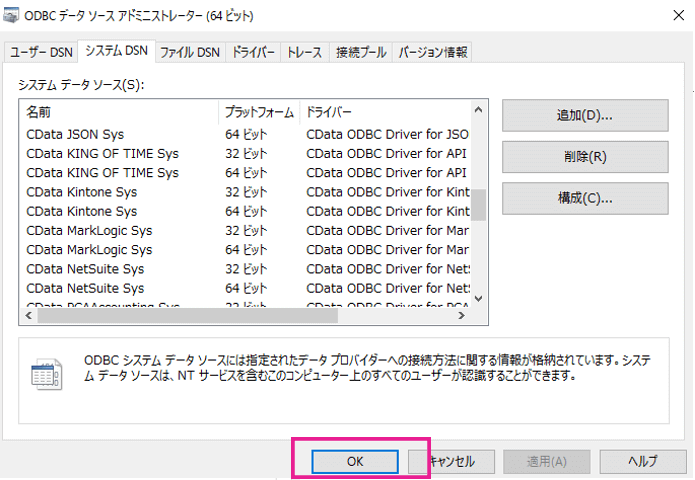The image size is (695, 480).
Task: Click the list scroll up arrow
Action: point(478,109)
